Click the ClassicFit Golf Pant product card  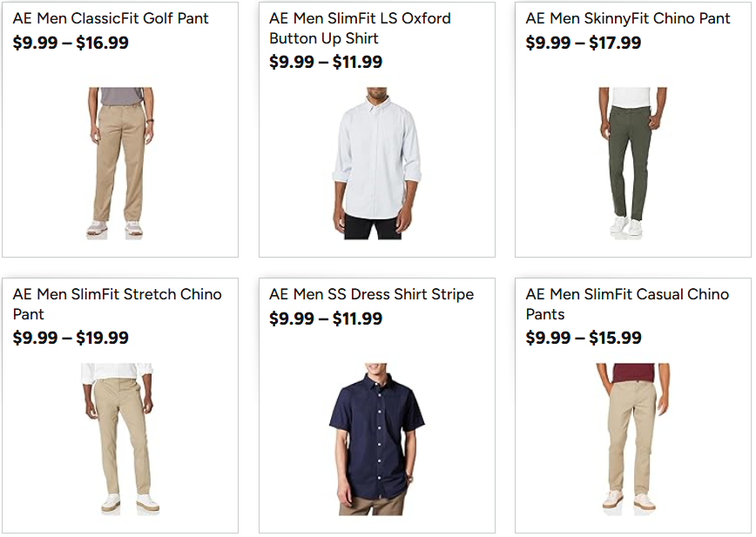(119, 131)
